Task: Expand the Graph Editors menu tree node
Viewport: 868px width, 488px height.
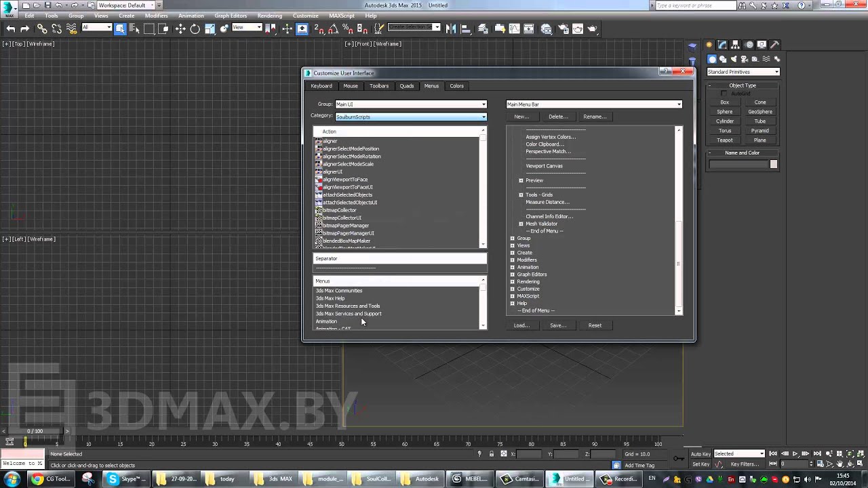Action: click(x=512, y=274)
